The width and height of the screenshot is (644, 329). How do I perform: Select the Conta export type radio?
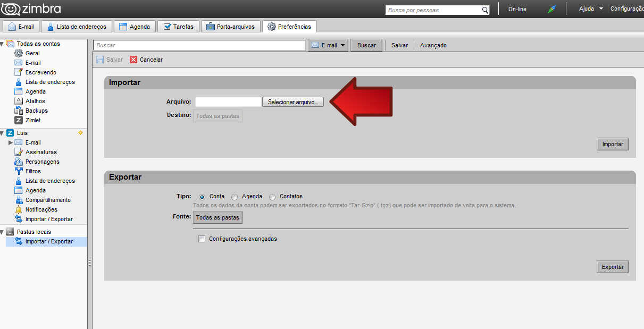[x=202, y=197]
